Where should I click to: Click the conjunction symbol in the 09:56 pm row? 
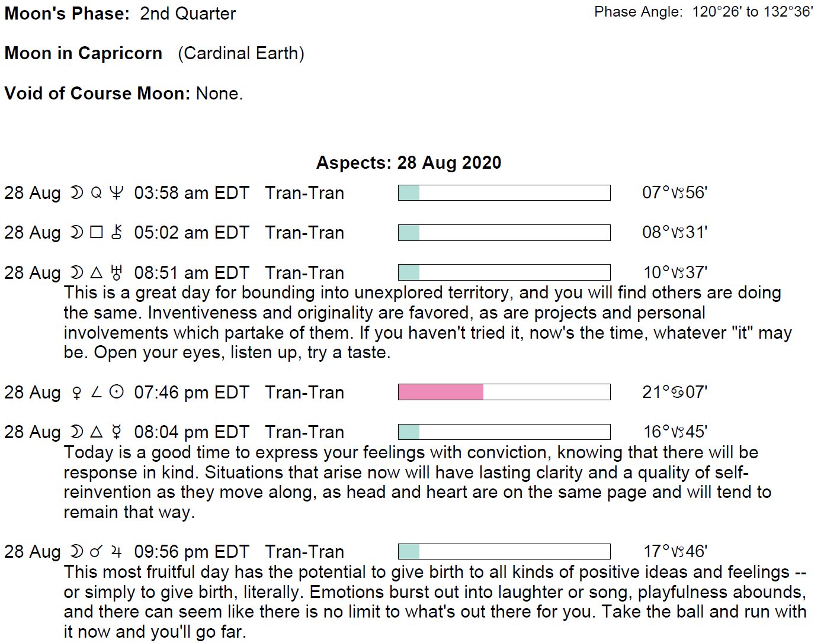click(x=96, y=552)
